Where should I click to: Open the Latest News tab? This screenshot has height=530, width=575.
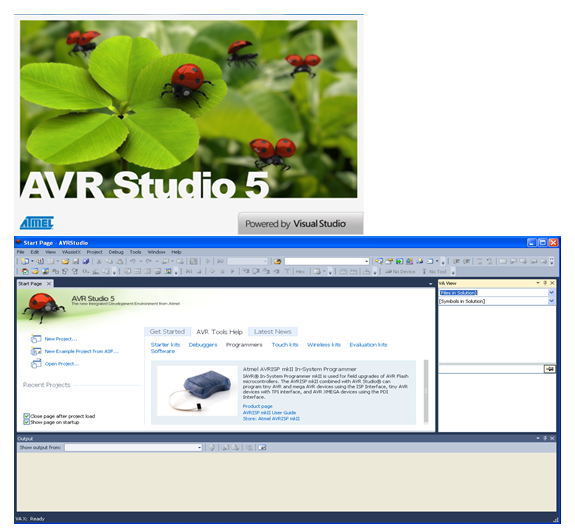pyautogui.click(x=272, y=332)
